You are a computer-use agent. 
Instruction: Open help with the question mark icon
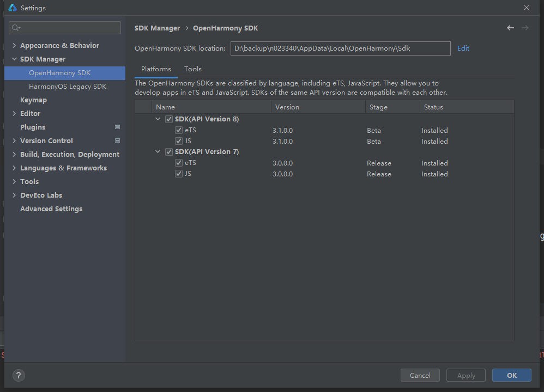(19, 375)
